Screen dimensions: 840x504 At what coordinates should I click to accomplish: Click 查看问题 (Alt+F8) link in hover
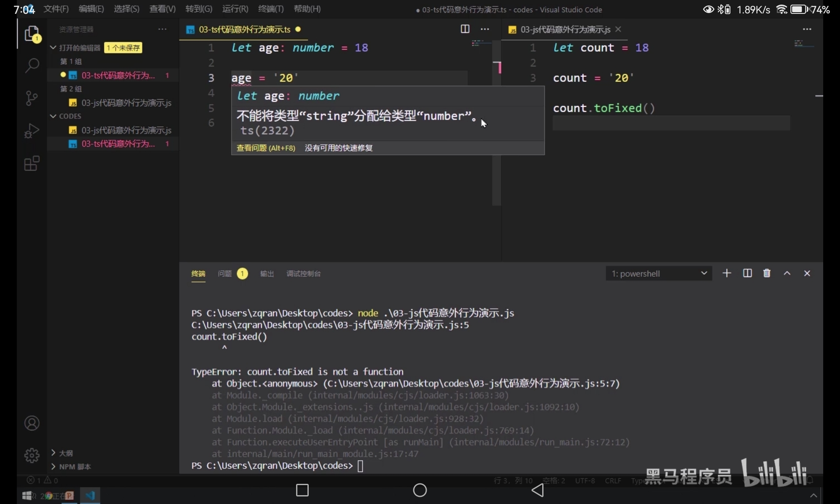point(265,148)
